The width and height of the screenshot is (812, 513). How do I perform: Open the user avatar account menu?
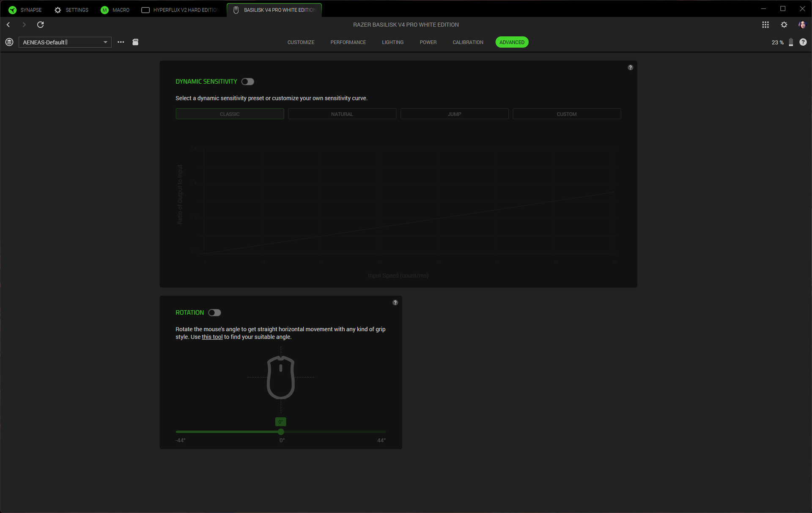(802, 25)
